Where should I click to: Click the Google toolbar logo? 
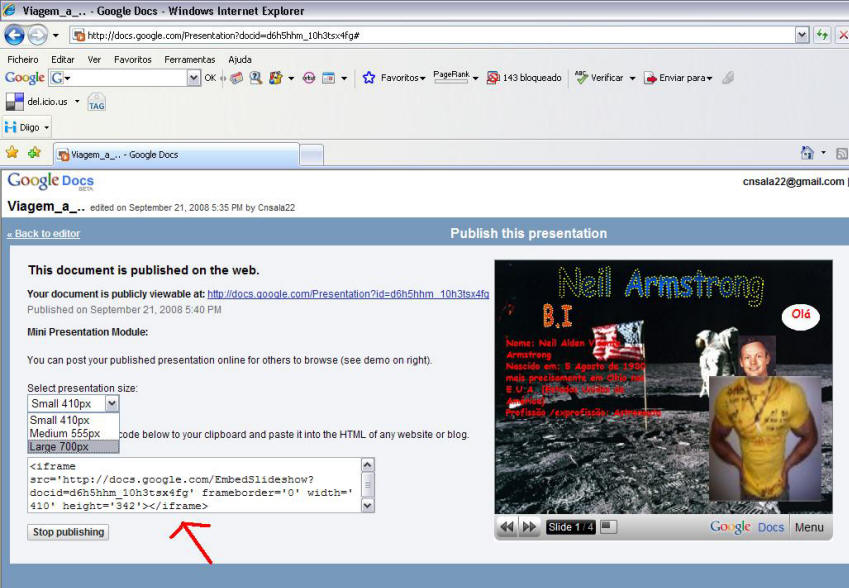coord(24,78)
